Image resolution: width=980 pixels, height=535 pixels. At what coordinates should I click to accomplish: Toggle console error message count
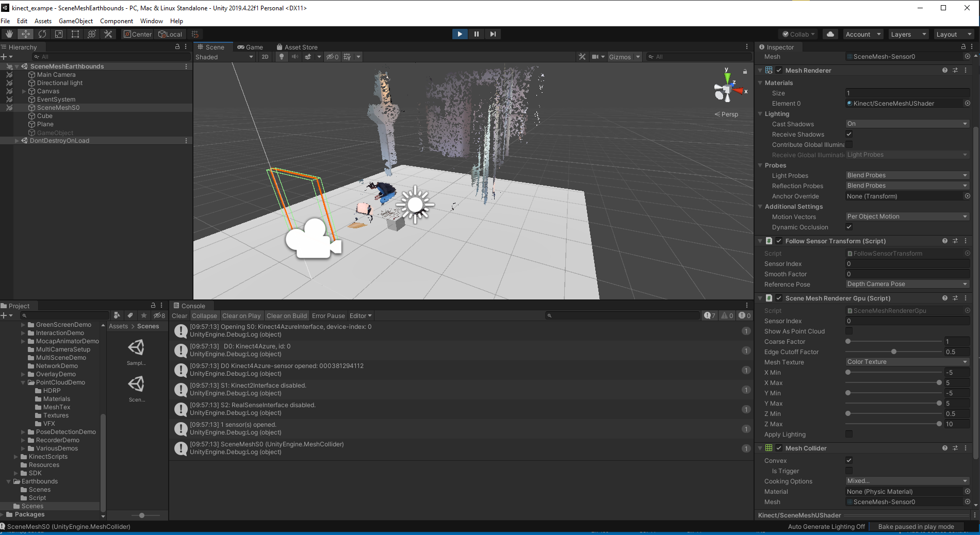click(x=744, y=315)
